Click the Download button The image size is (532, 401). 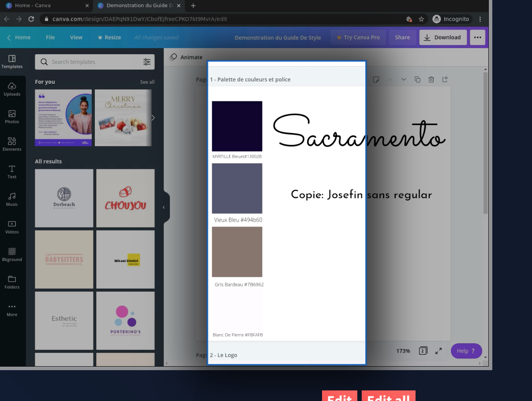[443, 37]
